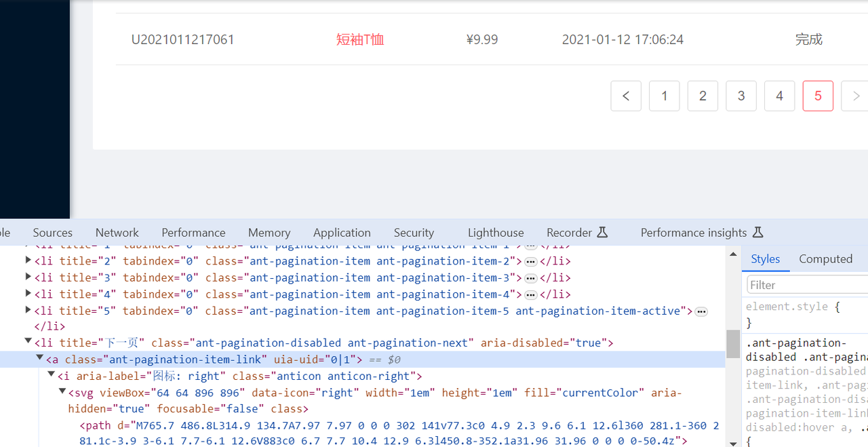Open pagination page 3
This screenshot has height=447, width=868.
pos(741,96)
